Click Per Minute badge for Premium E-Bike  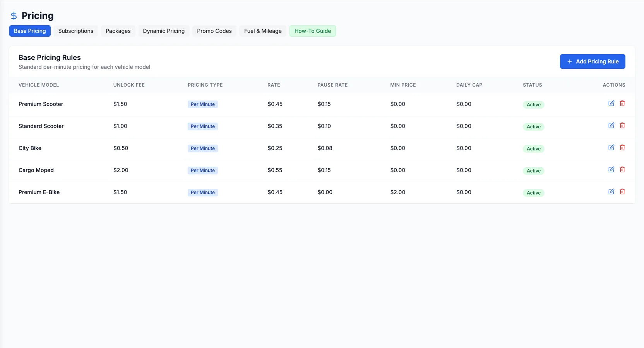click(203, 193)
